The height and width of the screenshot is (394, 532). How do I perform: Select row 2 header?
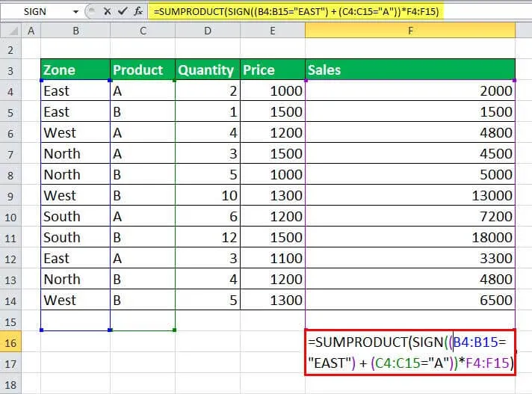(x=10, y=50)
